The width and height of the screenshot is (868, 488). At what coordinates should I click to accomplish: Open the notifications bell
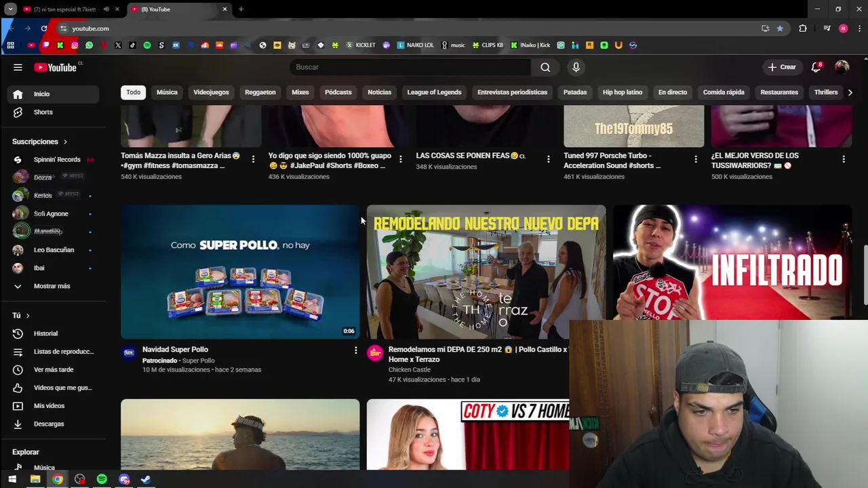pyautogui.click(x=816, y=67)
